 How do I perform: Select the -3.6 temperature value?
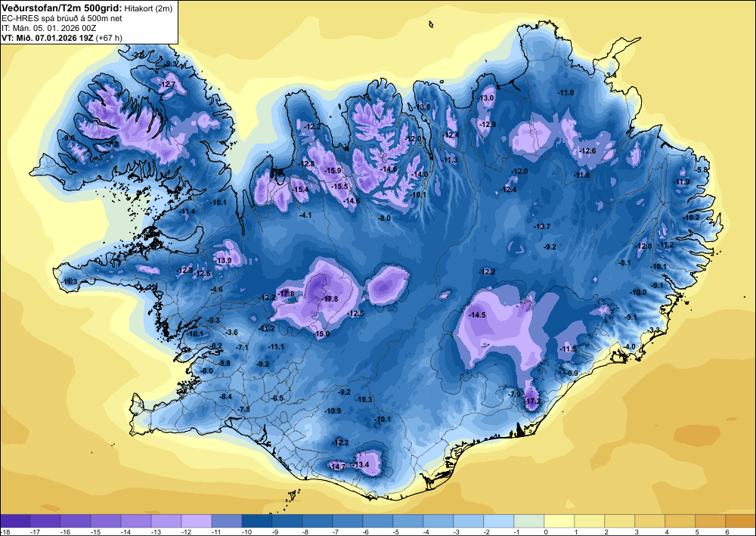[231, 333]
